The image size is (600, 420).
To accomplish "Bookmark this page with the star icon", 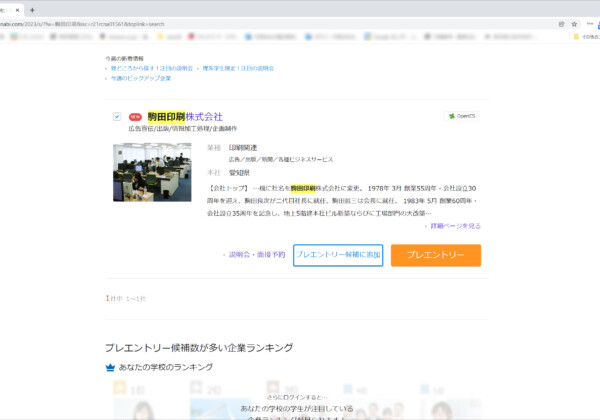I will click(x=574, y=24).
